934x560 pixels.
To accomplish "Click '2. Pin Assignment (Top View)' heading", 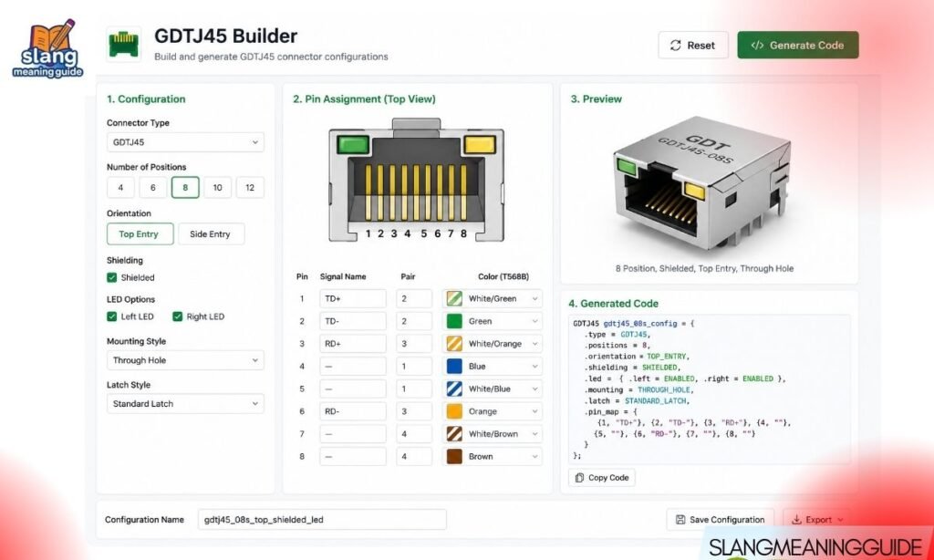I will 364,99.
